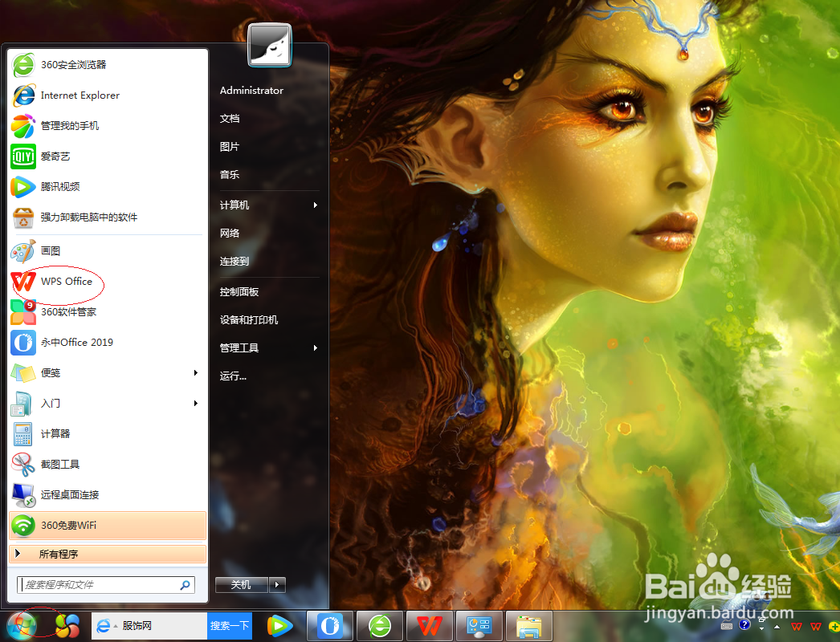Click the language bar restore icon
The height and width of the screenshot is (642, 840).
click(761, 620)
